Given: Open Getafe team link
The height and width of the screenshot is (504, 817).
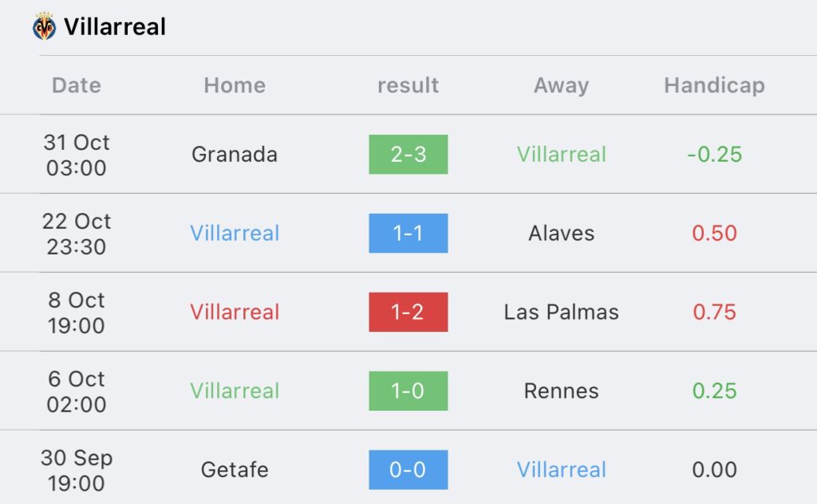Looking at the screenshot, I should (235, 470).
